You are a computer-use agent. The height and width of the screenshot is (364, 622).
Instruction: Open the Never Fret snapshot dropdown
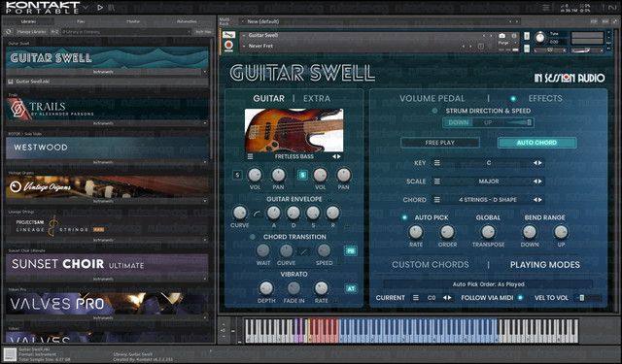(244, 46)
